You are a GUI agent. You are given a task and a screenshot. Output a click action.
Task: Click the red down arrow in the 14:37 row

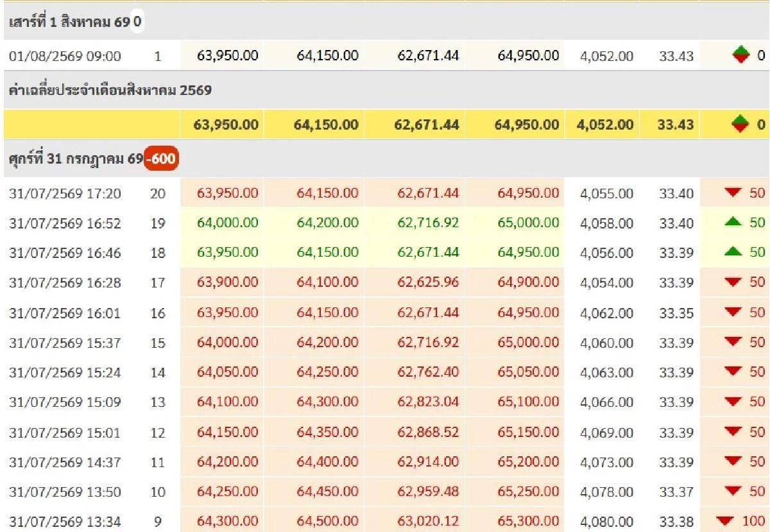point(733,461)
